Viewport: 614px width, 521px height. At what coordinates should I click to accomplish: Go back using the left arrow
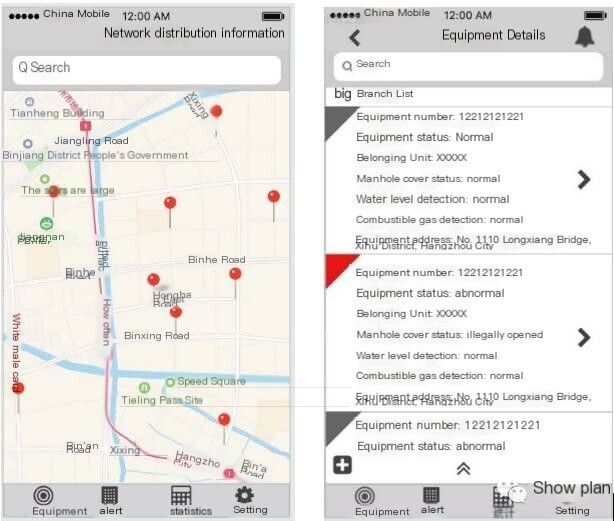[x=355, y=38]
